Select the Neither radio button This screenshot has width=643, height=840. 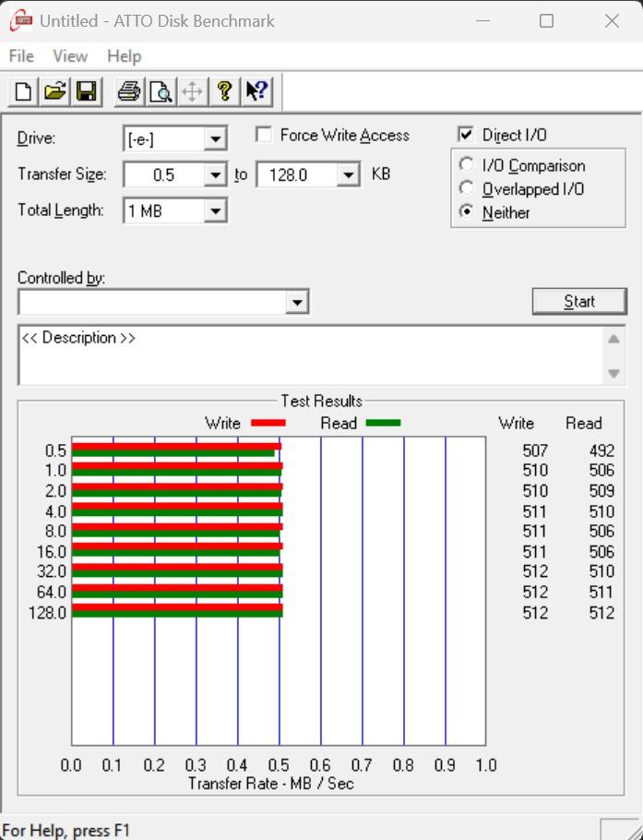(466, 211)
